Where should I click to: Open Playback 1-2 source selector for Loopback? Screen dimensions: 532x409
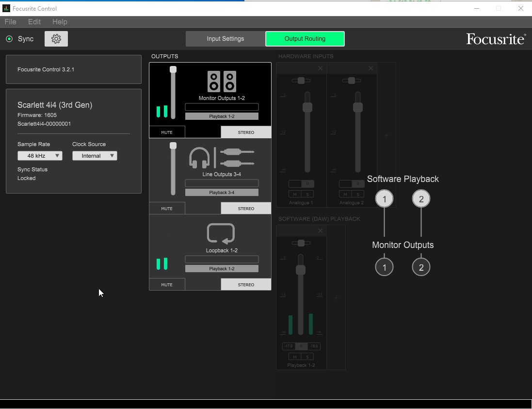[222, 268]
